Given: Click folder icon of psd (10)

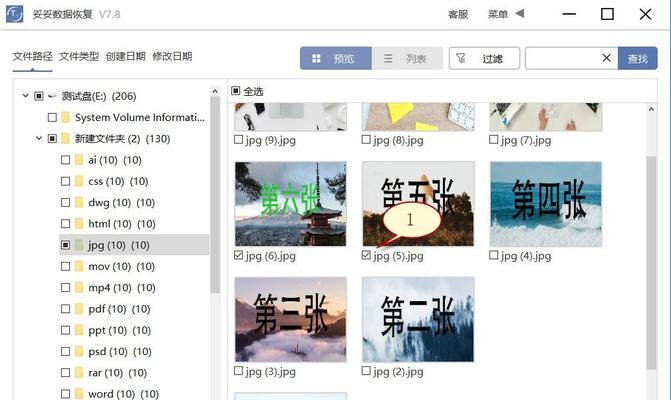Looking at the screenshot, I should pos(79,352).
